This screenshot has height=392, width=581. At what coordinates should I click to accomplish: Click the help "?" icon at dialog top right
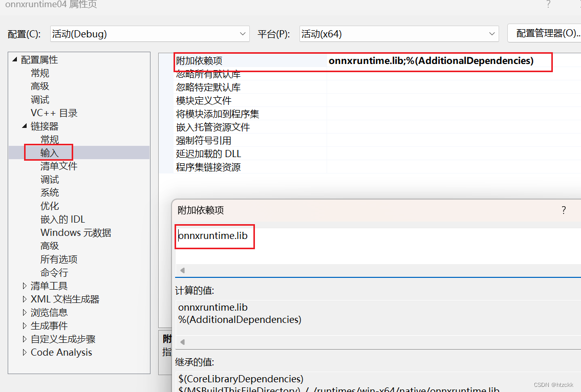click(548, 5)
